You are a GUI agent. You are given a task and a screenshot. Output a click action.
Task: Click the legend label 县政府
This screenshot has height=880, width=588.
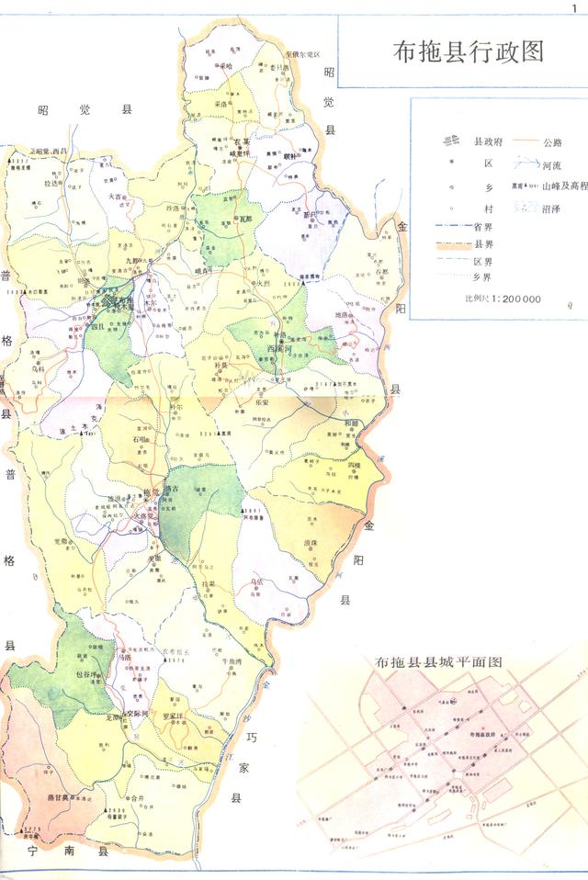click(488, 141)
